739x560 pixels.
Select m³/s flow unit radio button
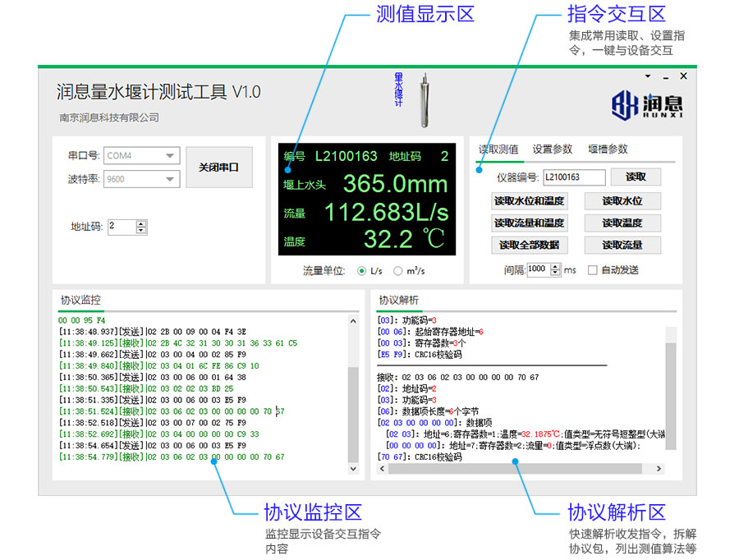(x=398, y=271)
